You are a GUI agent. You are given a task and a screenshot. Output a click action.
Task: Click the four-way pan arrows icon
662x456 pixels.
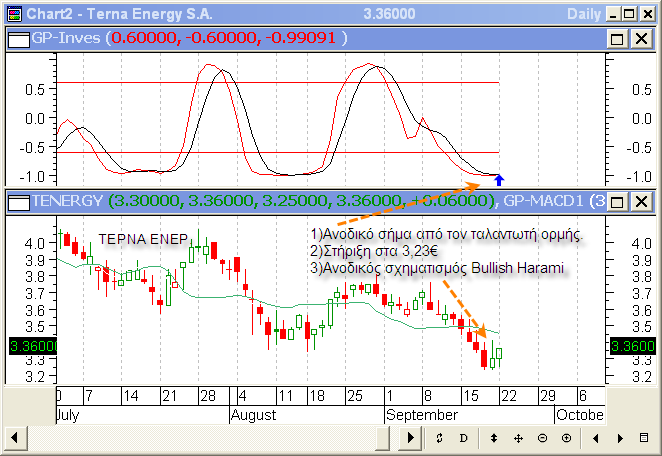(518, 439)
